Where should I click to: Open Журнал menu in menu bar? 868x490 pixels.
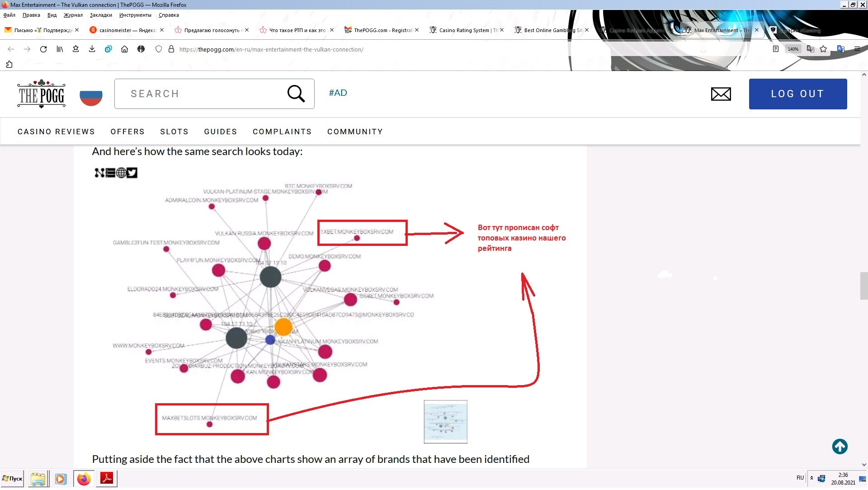pyautogui.click(x=73, y=15)
